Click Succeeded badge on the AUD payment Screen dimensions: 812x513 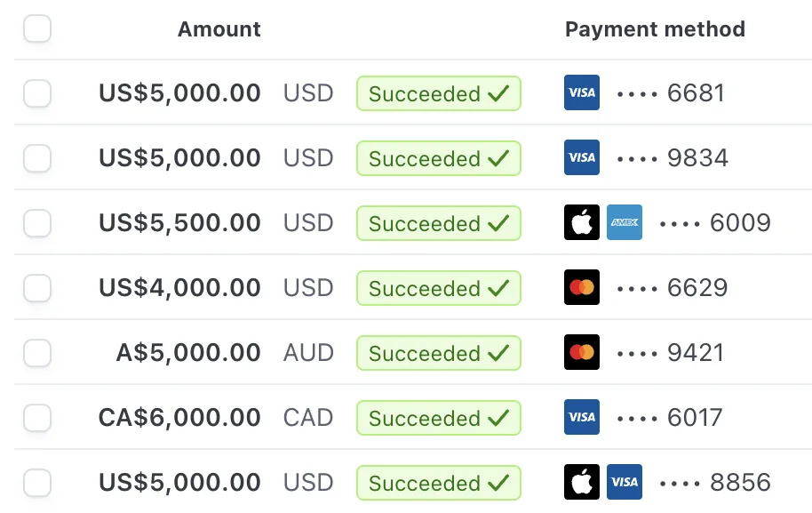(438, 353)
